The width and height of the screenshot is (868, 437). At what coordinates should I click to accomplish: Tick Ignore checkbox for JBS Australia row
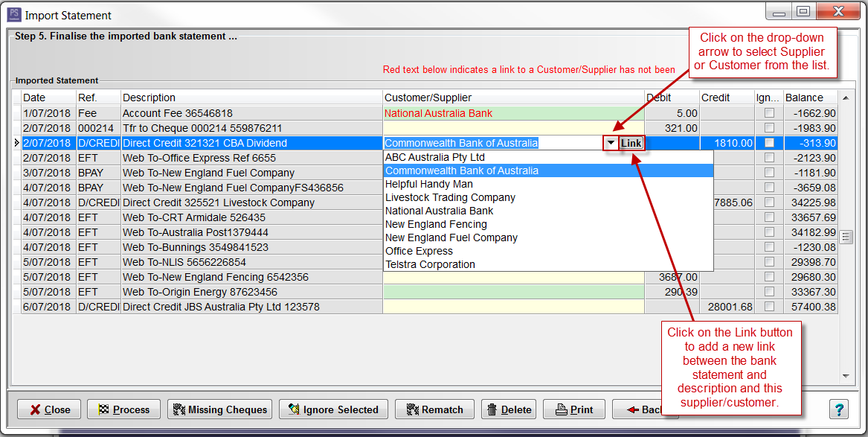point(769,307)
